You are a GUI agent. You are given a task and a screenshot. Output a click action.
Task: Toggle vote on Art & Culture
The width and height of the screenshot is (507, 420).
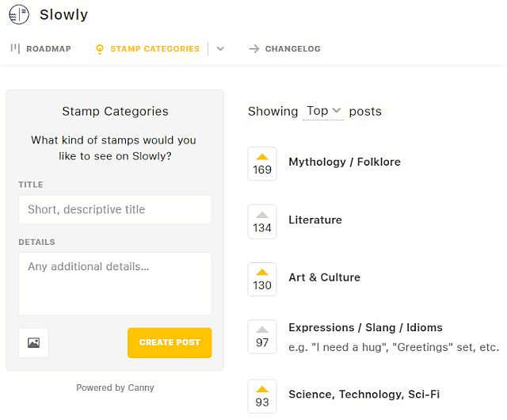[x=262, y=279]
